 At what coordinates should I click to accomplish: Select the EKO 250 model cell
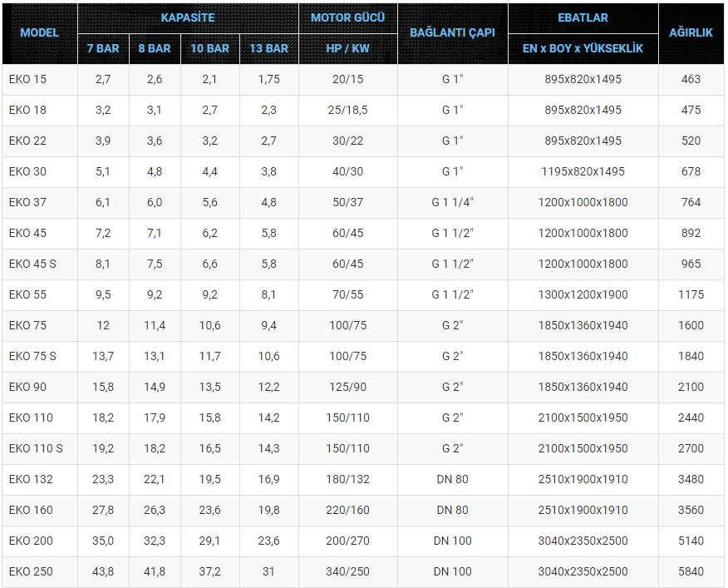click(x=39, y=571)
